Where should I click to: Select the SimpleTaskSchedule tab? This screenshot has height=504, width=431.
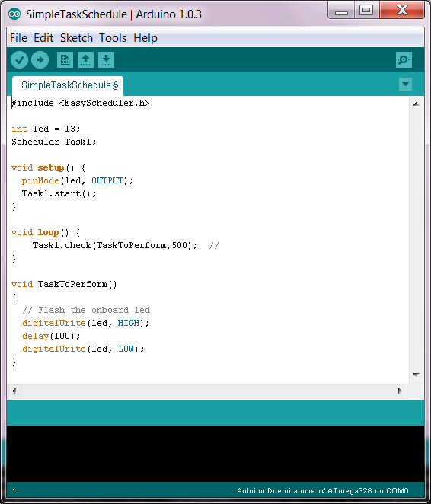tap(68, 85)
